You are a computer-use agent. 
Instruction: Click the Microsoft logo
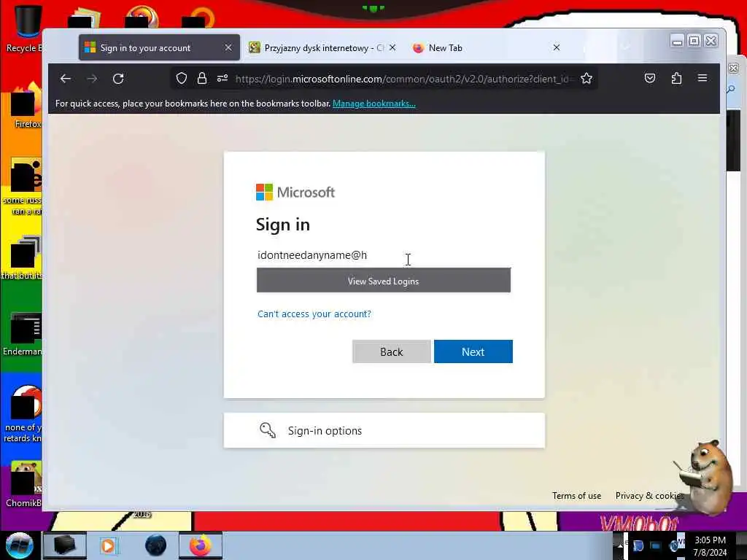point(295,192)
